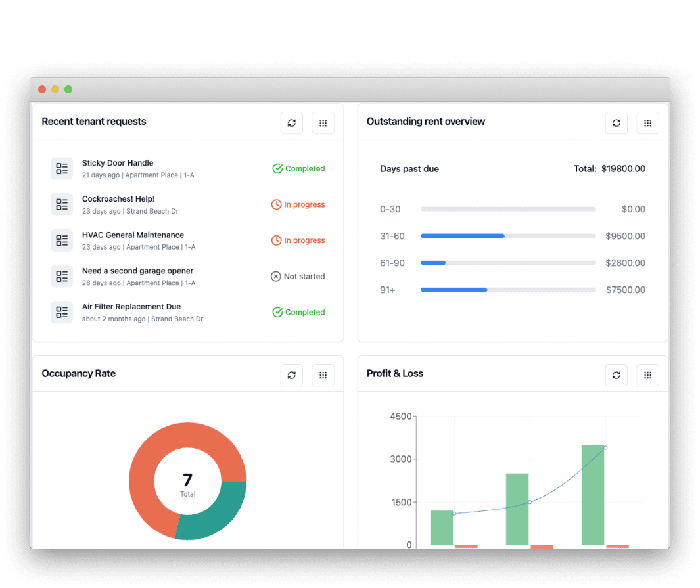
Task: Click the 31-60 days past due bar
Action: pyautogui.click(x=508, y=236)
